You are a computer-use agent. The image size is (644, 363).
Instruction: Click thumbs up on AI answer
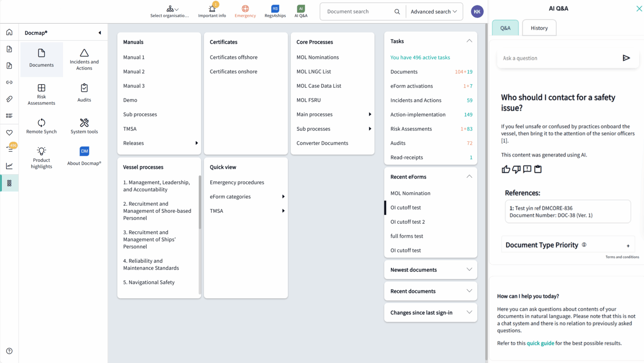point(506,169)
